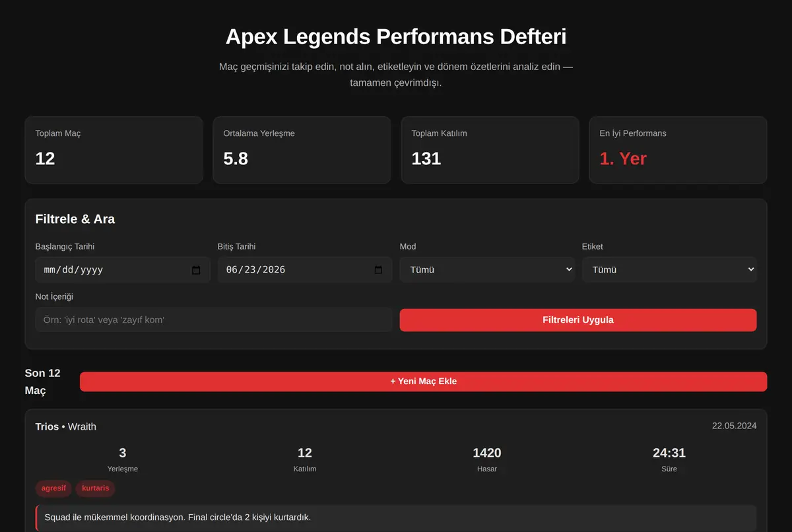Click the Ortalama Yerleşme stat card
The height and width of the screenshot is (532, 792).
tap(302, 150)
